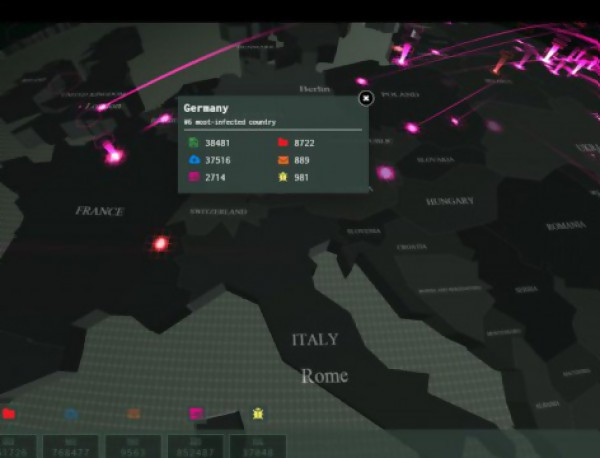Click the counter box showing 37848
The width and height of the screenshot is (600, 458).
(258, 447)
